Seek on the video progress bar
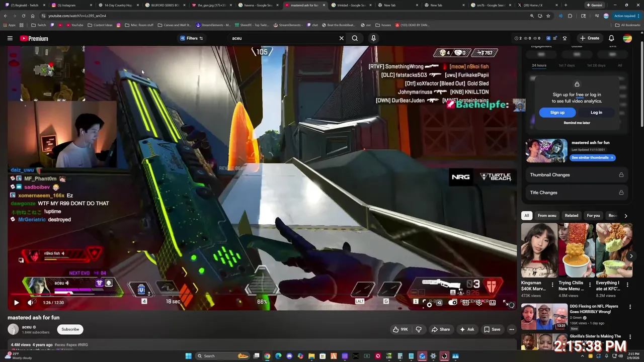Viewport: 644px width, 362px height. 262,294
